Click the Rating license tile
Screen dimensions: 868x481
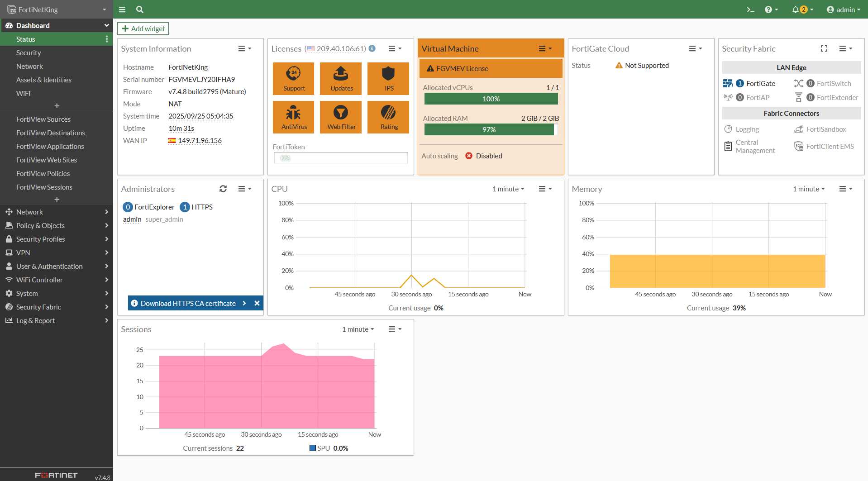point(389,117)
